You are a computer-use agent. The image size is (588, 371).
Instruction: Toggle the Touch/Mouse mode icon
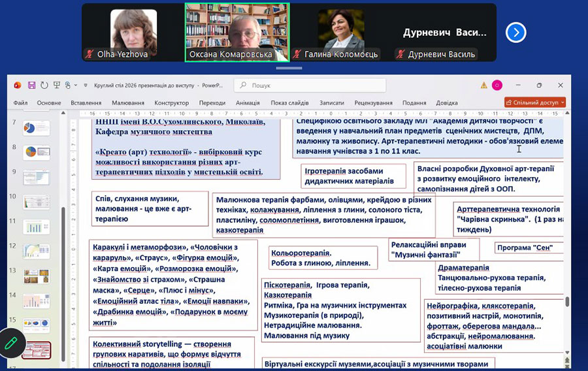[68, 85]
